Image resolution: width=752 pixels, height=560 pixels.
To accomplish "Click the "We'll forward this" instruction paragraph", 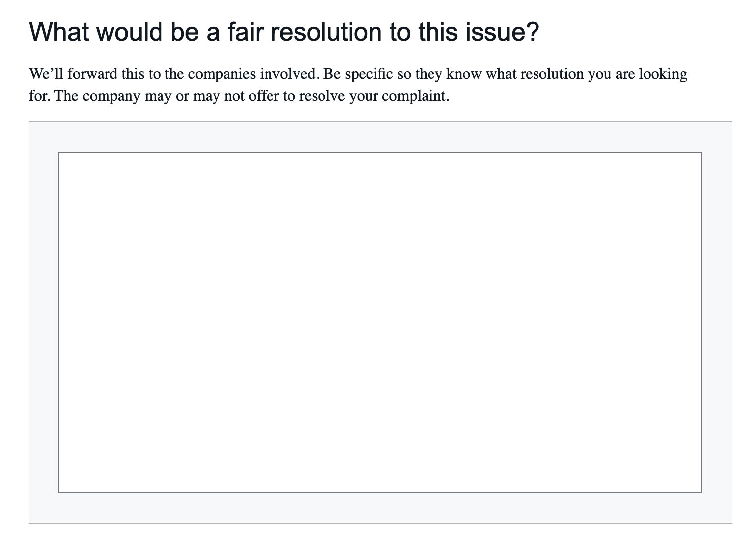I will click(358, 85).
